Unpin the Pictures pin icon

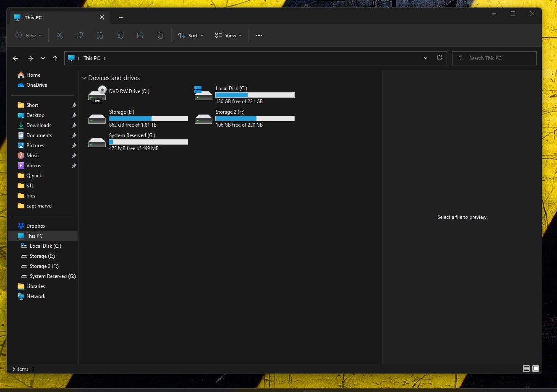74,145
